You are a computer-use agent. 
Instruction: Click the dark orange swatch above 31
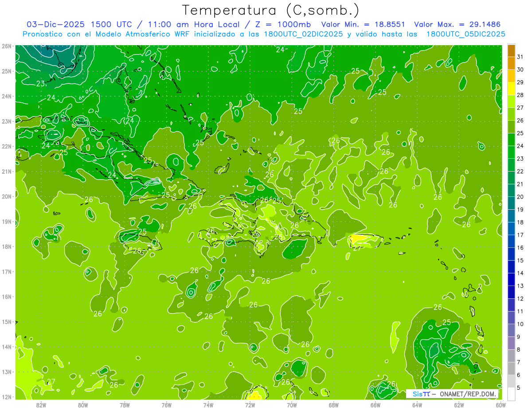click(x=512, y=51)
